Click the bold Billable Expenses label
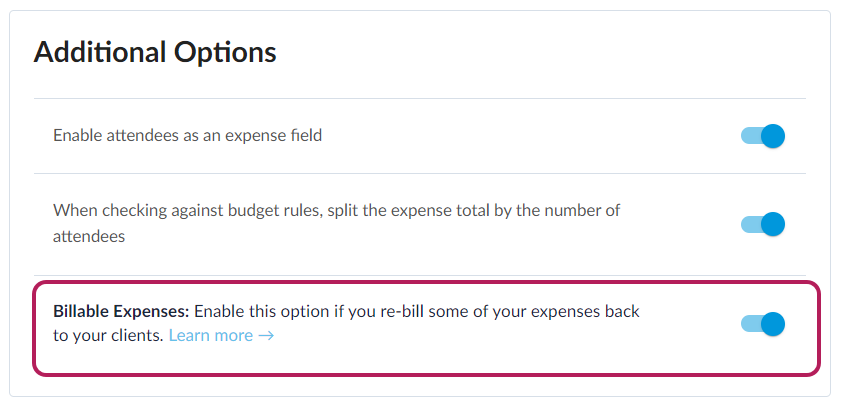 click(x=120, y=311)
